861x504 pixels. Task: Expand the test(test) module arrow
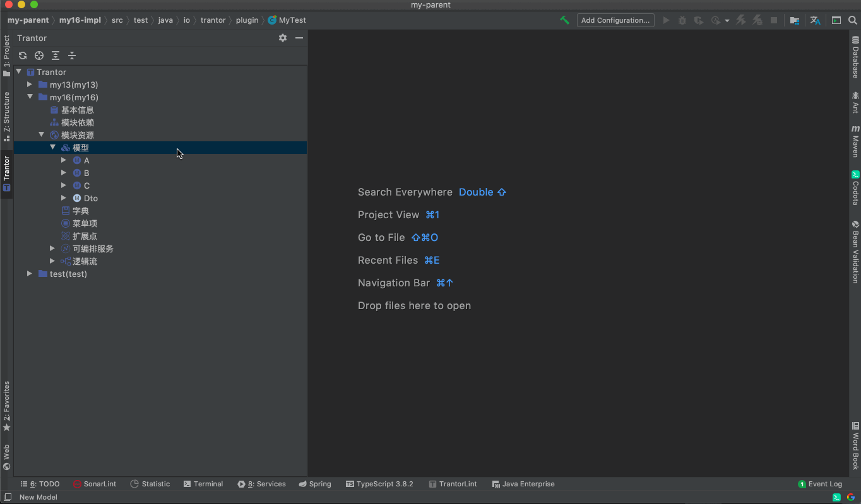pyautogui.click(x=30, y=274)
